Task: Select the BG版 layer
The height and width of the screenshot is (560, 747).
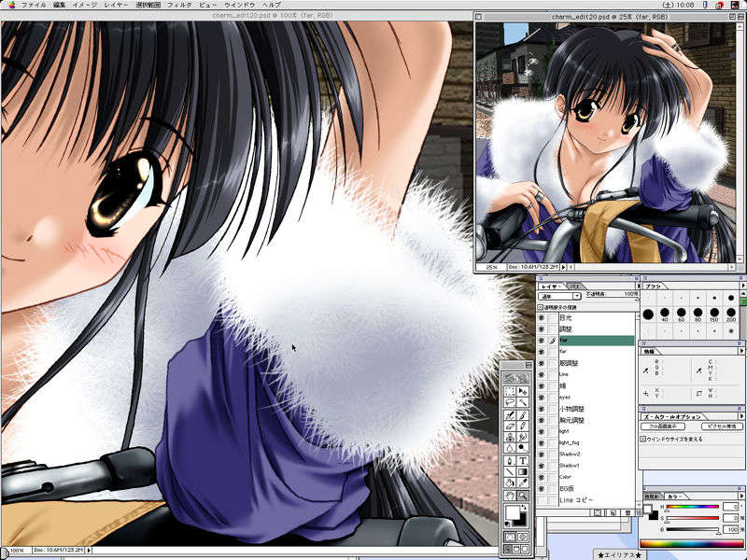Action: point(596,488)
